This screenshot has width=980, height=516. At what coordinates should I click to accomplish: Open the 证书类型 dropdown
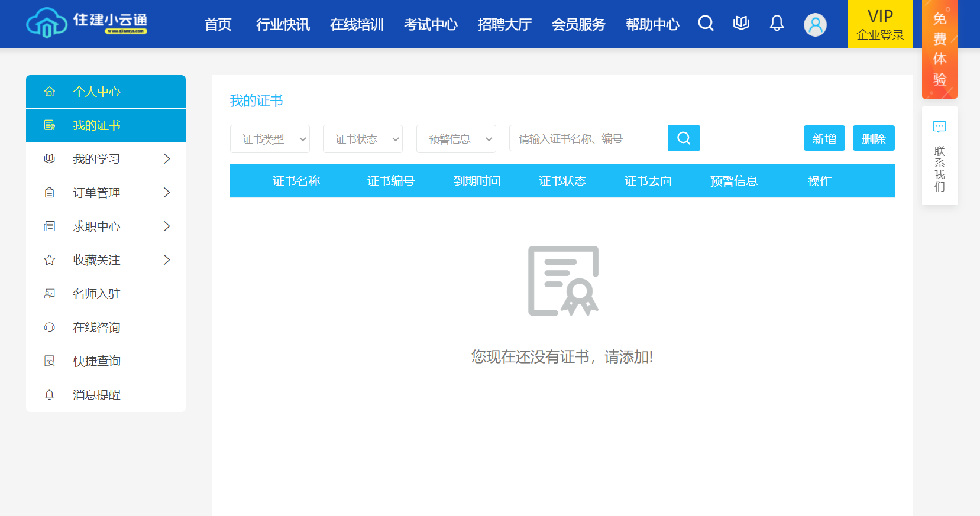tap(270, 139)
